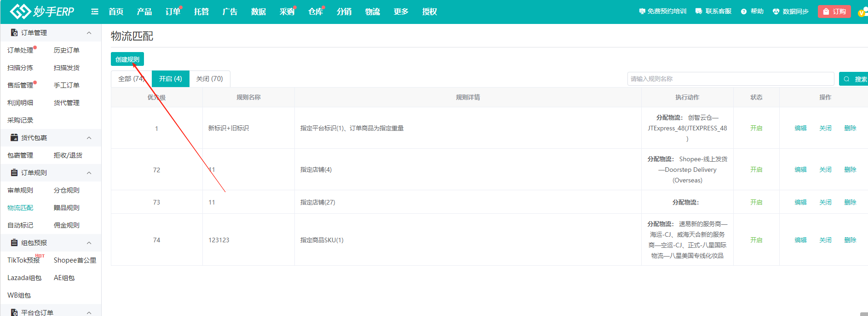Open 赠品规则 in sidebar
Viewport: 868px width, 316px height.
[67, 208]
